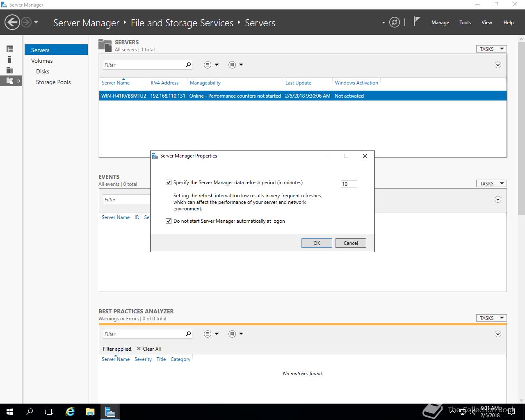Open the TASKS dropdown in Events section

pos(491,183)
